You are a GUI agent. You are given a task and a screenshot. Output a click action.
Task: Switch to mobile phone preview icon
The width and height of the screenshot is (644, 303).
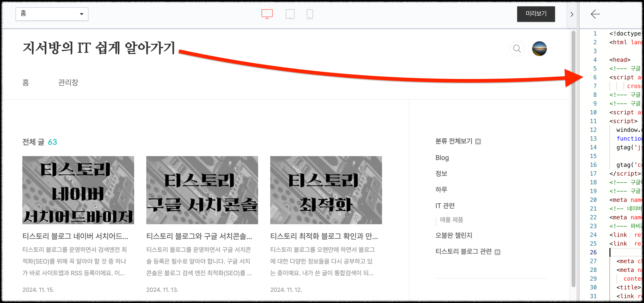[310, 14]
